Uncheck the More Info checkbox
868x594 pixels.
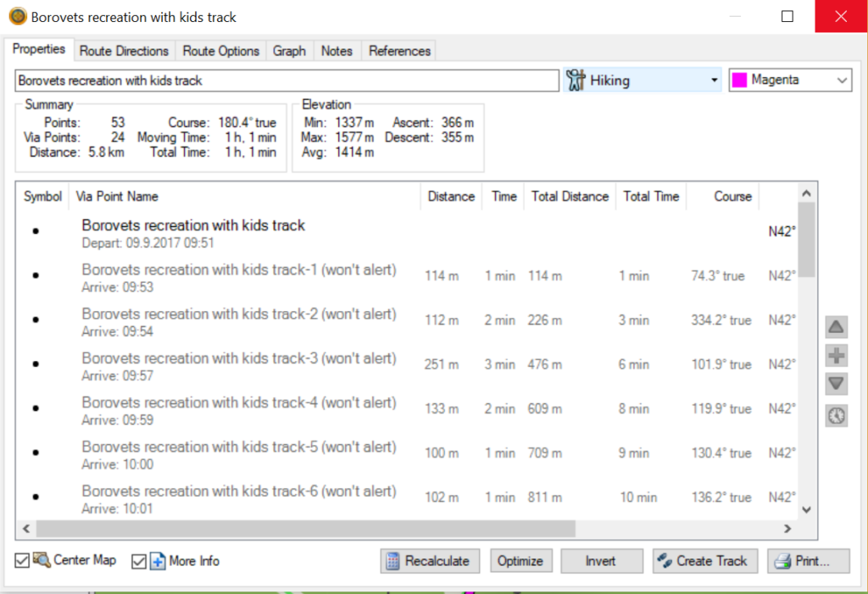139,561
